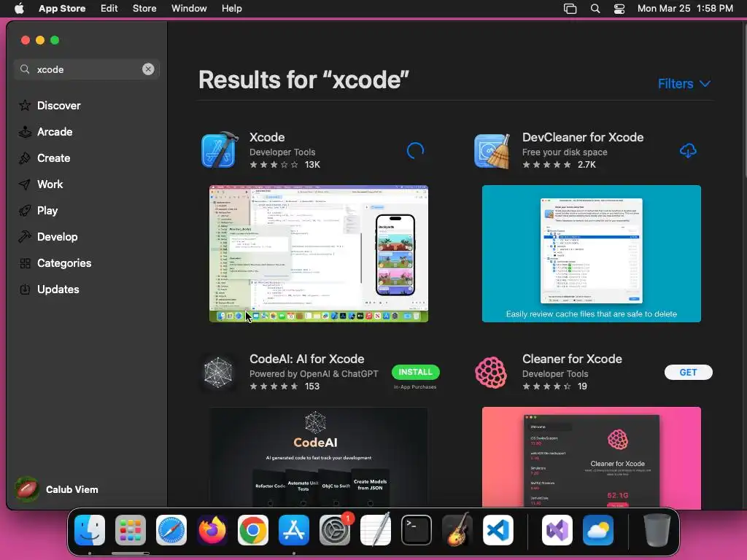Open the Edit menu
Viewport: 747px width, 560px height.
(x=109, y=8)
